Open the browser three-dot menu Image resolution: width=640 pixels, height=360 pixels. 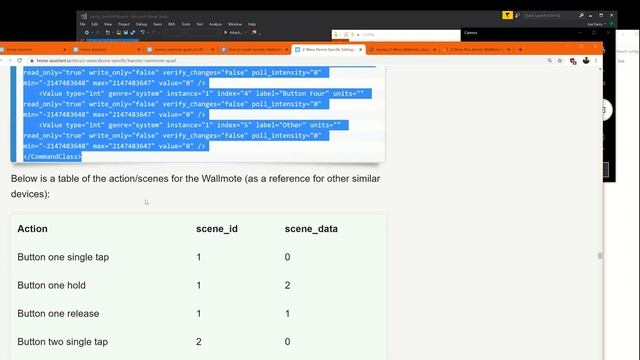point(596,60)
